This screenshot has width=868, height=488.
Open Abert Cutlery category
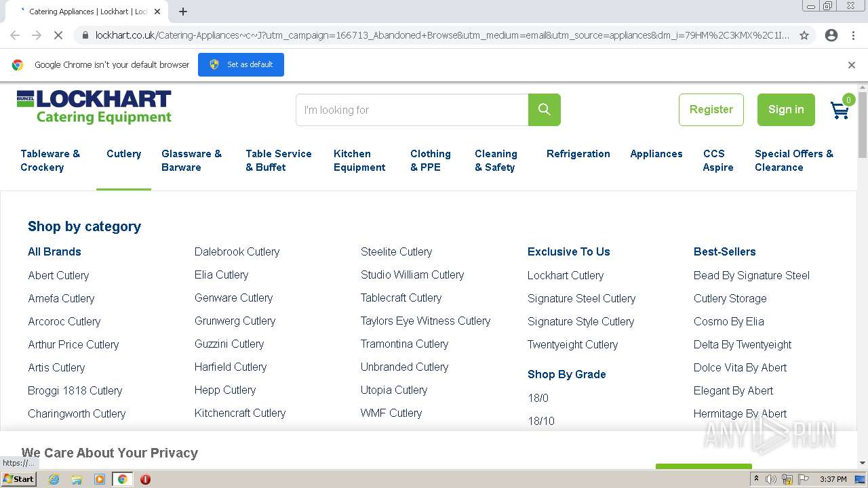click(x=58, y=275)
